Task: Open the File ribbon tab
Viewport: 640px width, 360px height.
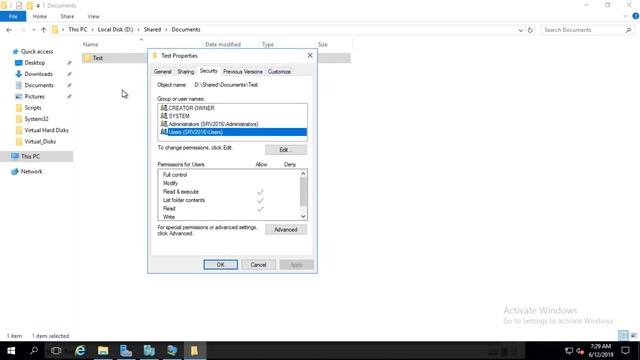Action: 13,16
